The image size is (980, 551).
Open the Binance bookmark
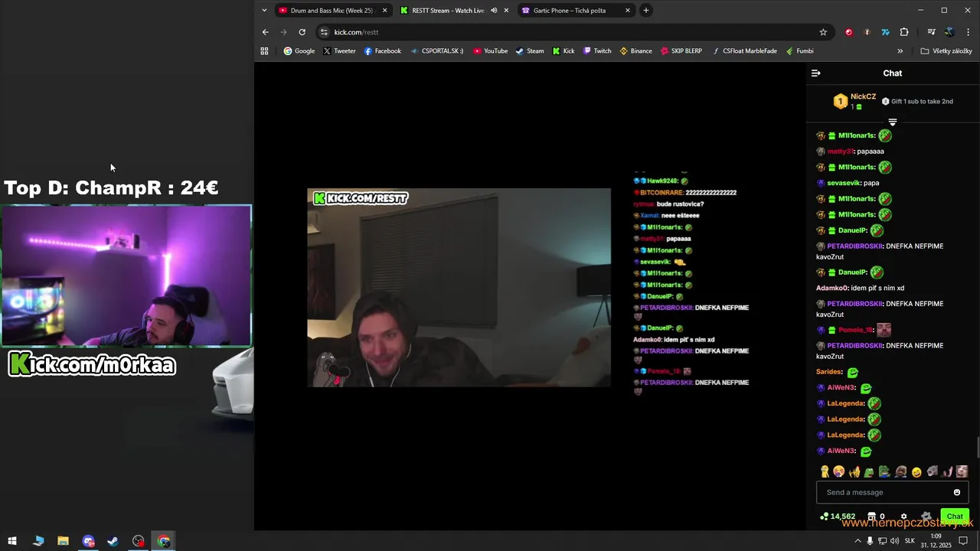coord(635,51)
